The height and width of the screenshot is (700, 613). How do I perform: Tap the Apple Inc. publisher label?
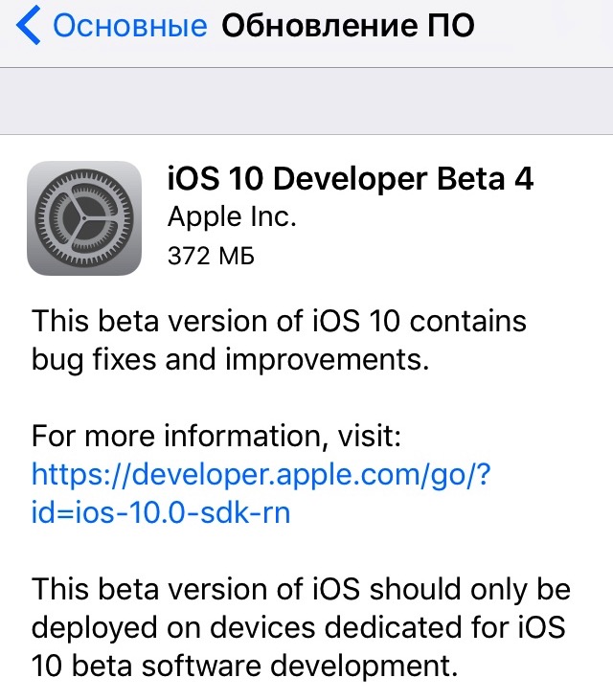coord(232,217)
